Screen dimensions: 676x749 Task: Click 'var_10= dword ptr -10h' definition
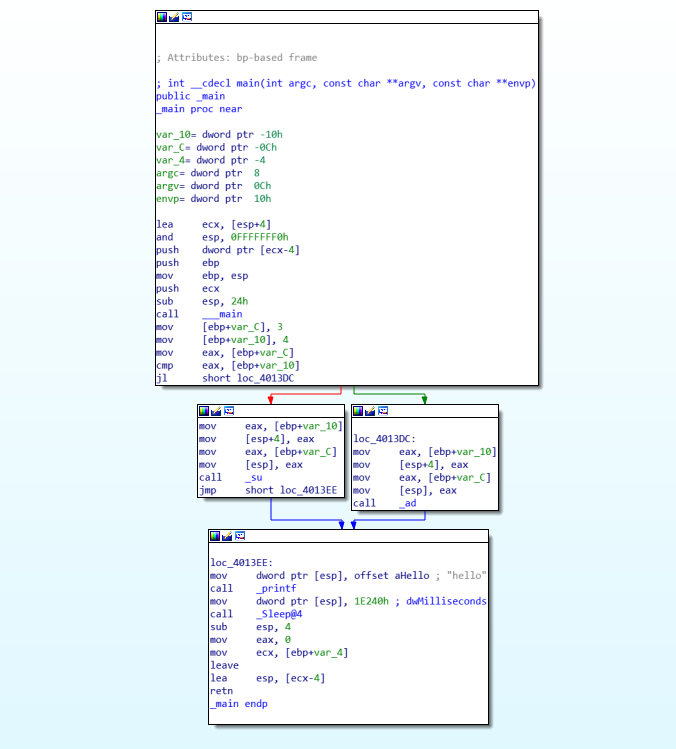point(219,135)
